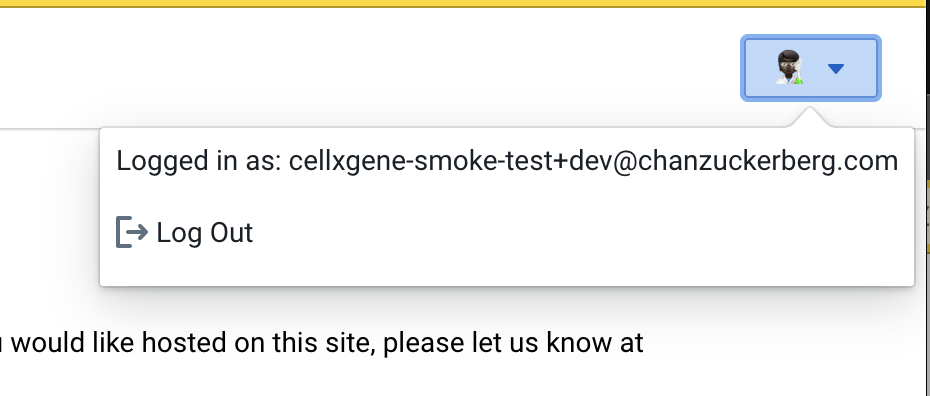
Task: Click the Log Out arrow icon
Action: 132,232
